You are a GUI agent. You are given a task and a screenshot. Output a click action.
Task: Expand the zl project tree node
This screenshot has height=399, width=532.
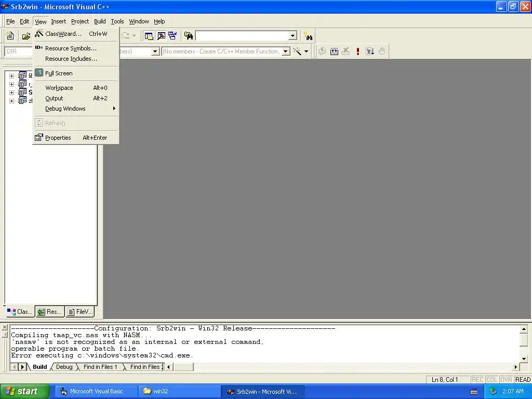tap(11, 101)
